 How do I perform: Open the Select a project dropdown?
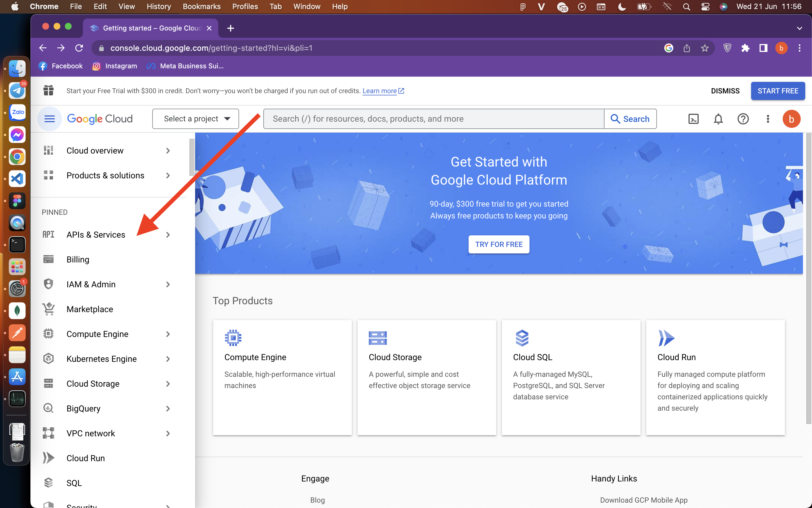(x=195, y=119)
